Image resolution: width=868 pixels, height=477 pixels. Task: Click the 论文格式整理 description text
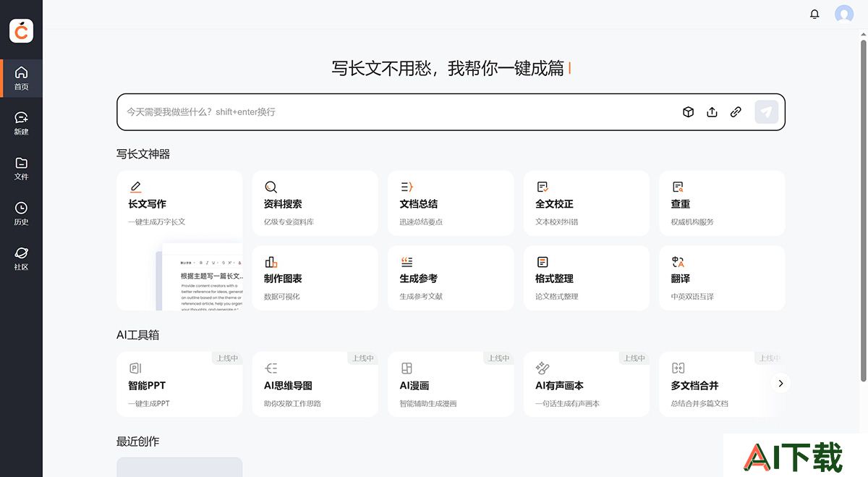pyautogui.click(x=557, y=297)
